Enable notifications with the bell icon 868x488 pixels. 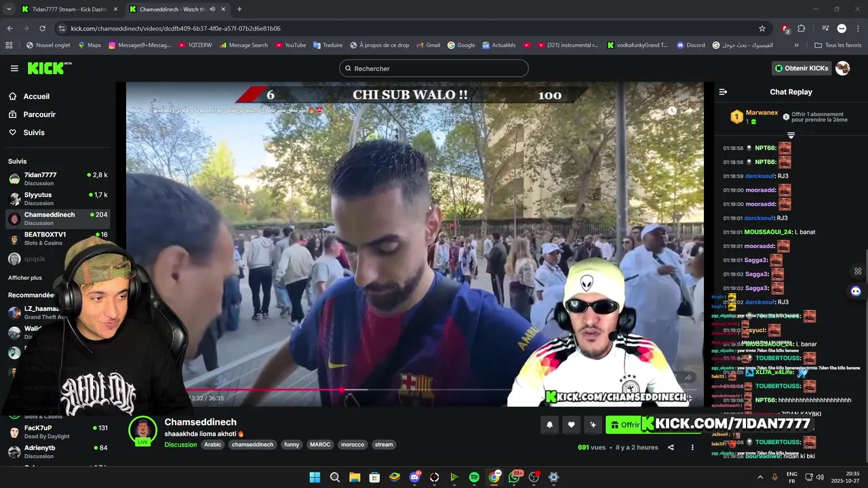click(550, 425)
